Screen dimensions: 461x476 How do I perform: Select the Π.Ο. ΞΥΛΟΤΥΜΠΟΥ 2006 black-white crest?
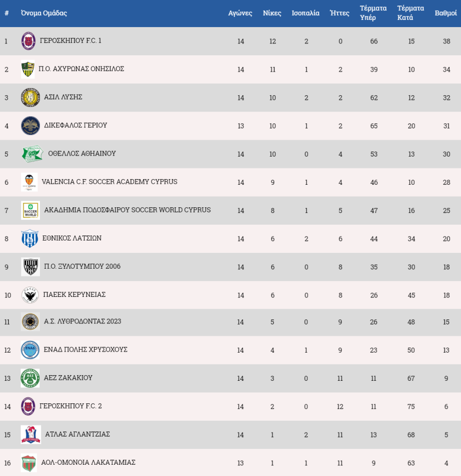[x=30, y=267]
